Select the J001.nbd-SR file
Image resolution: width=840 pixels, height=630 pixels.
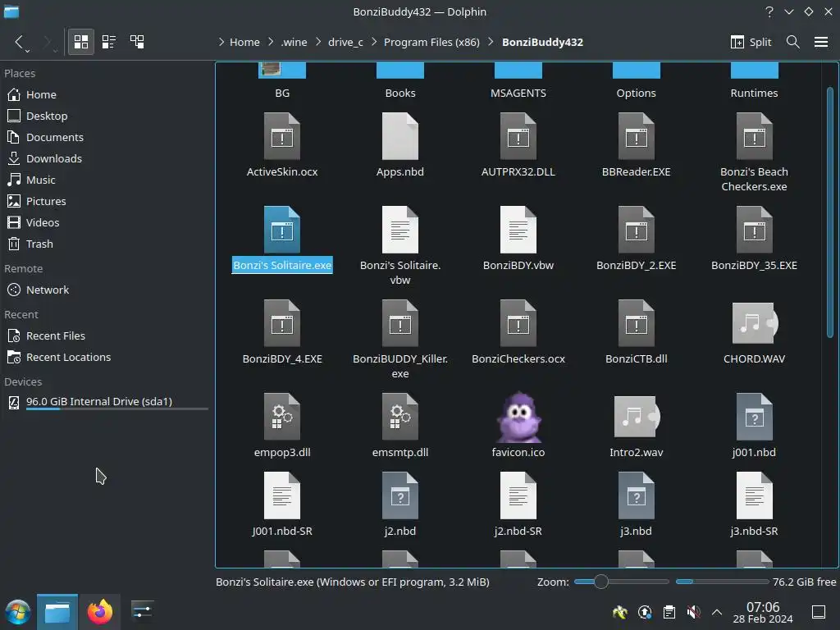(282, 504)
